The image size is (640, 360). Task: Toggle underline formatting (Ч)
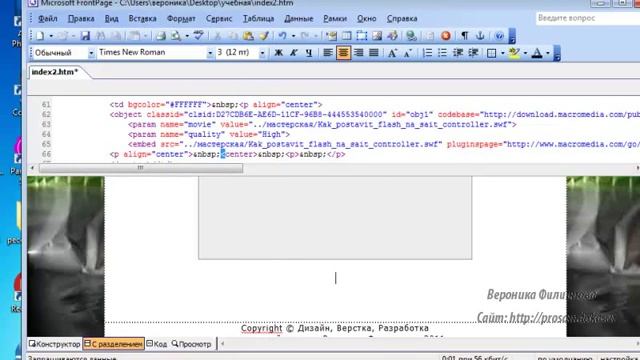coord(309,53)
